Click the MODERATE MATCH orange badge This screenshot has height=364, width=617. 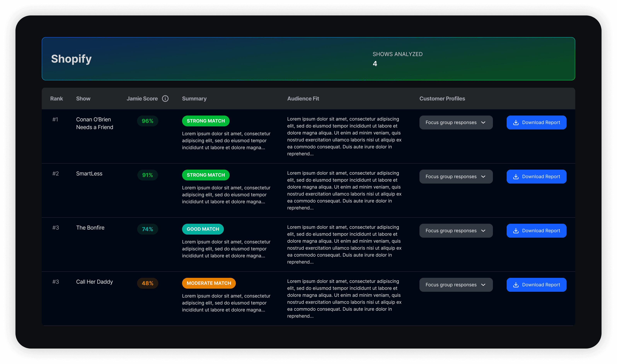tap(209, 283)
